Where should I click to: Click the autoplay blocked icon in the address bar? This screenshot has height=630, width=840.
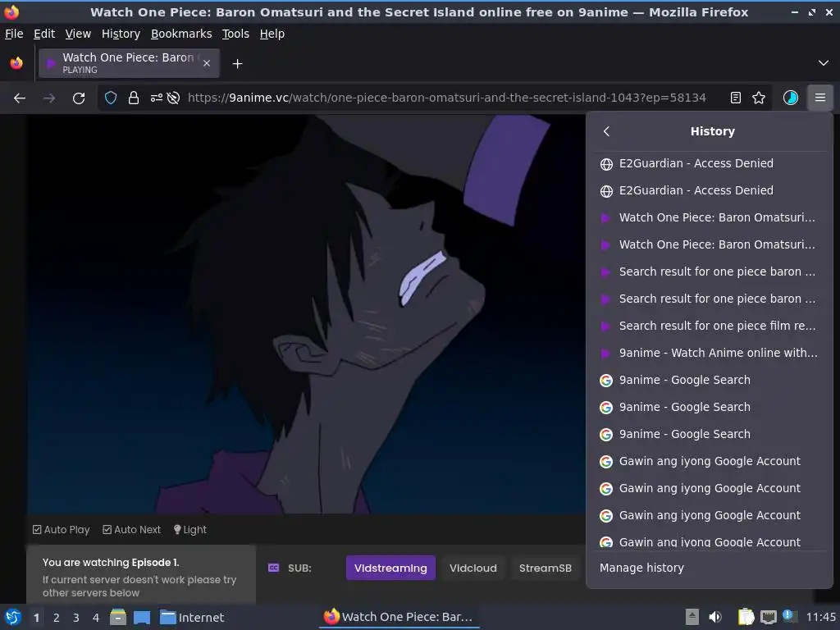click(173, 98)
